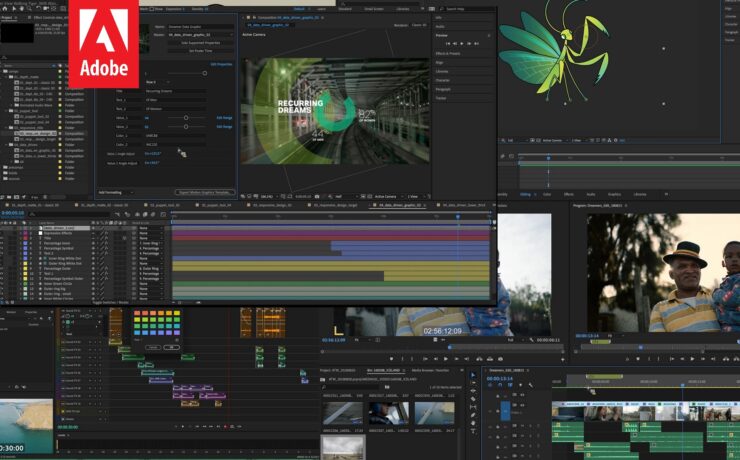Play the Program Monitor sequence
The width and height of the screenshot is (740, 460).
click(x=692, y=359)
